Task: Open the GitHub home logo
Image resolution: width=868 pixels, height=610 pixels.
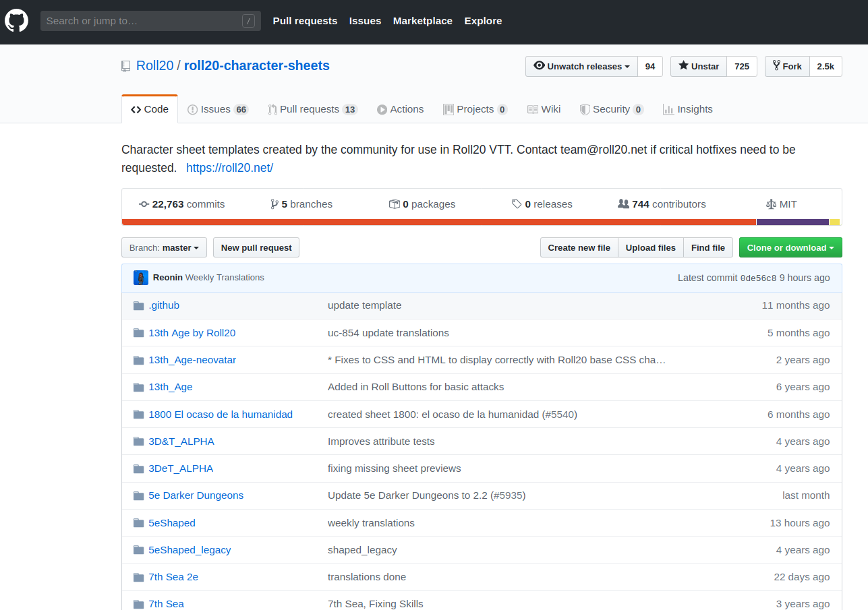Action: click(x=16, y=21)
